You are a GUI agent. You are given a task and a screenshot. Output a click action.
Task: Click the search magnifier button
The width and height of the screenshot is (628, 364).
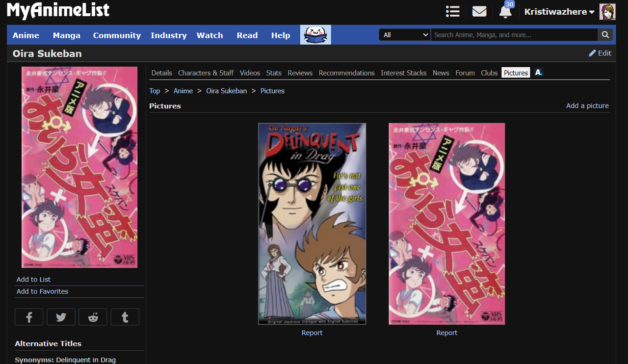605,35
